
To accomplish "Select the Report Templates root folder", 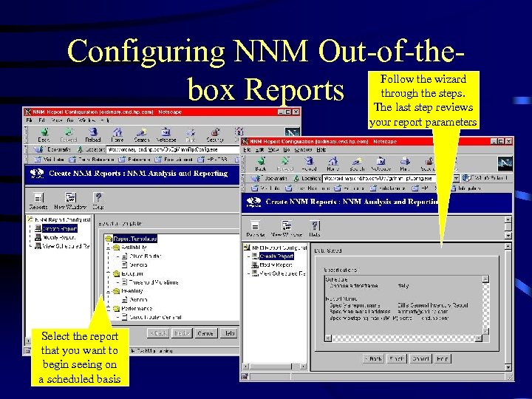I will pos(131,239).
